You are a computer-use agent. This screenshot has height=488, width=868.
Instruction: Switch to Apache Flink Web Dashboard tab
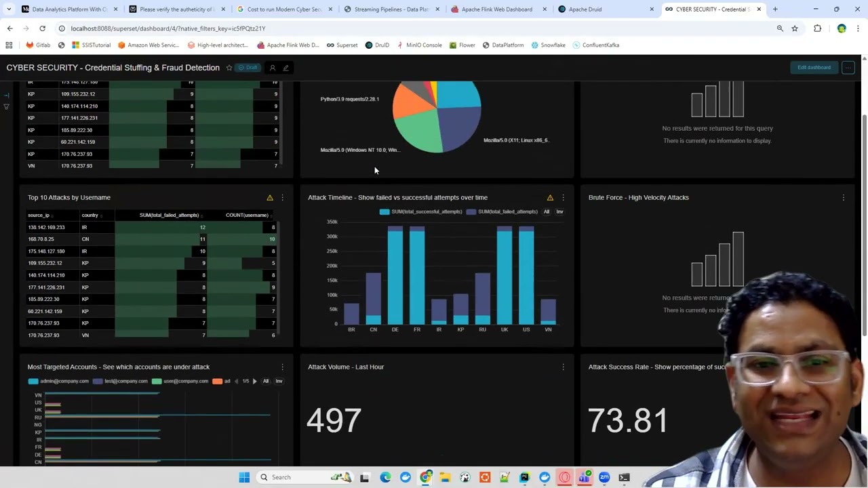(496, 9)
